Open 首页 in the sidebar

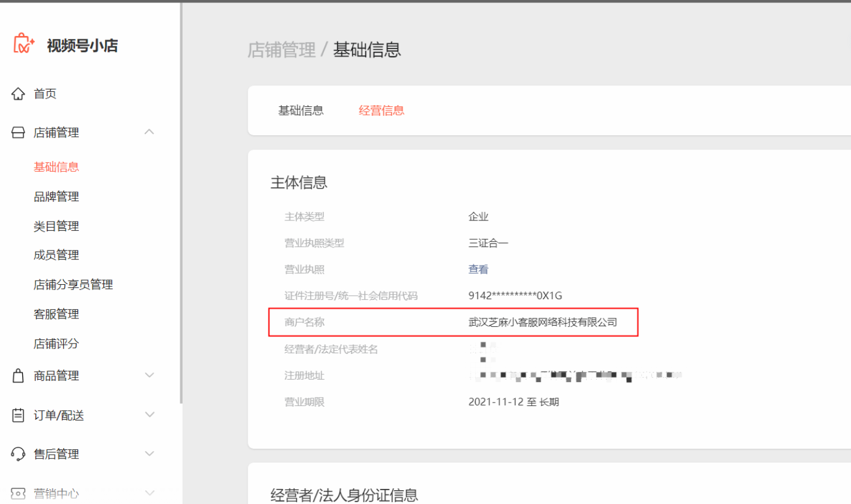(x=45, y=94)
